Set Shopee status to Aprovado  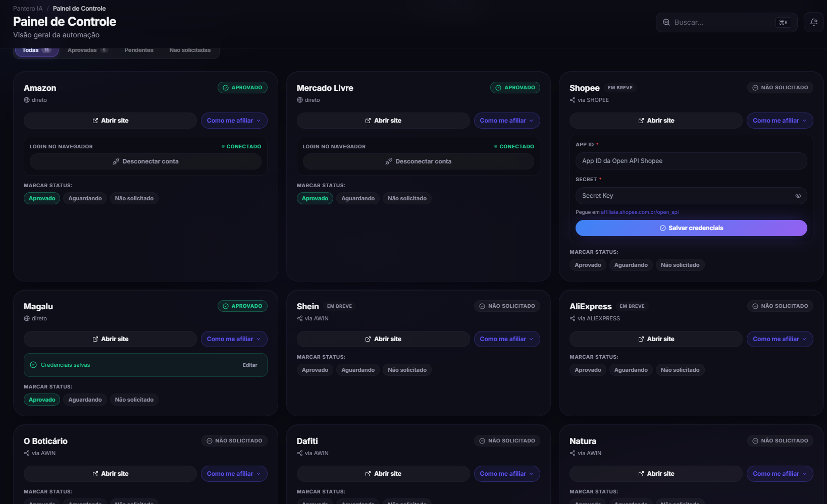click(x=588, y=265)
